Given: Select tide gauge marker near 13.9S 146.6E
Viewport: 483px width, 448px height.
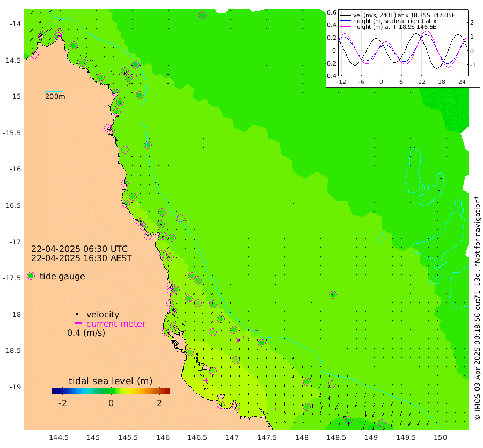Looking at the screenshot, I should 202,15.
